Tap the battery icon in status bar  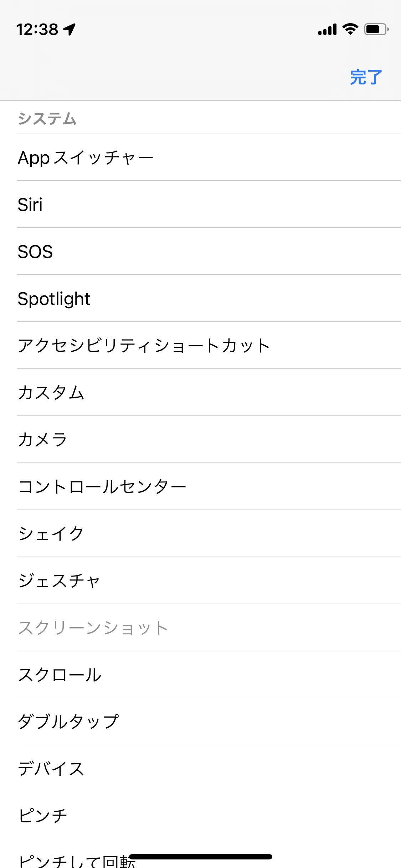pos(376,29)
